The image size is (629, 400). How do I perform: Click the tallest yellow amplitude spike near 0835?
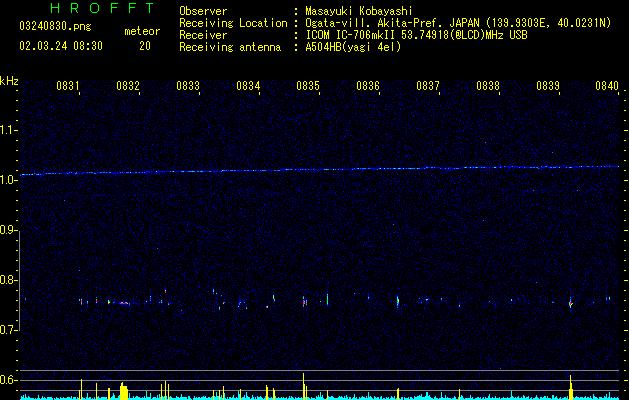point(304,386)
